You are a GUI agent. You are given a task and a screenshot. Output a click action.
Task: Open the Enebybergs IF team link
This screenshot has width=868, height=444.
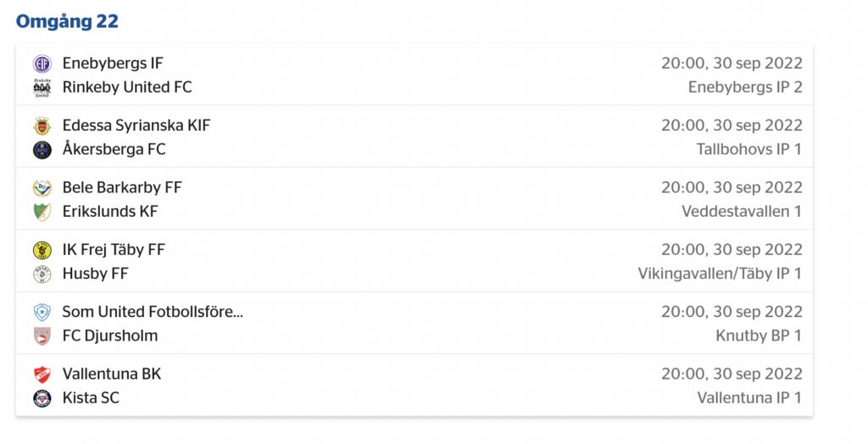coord(113,63)
